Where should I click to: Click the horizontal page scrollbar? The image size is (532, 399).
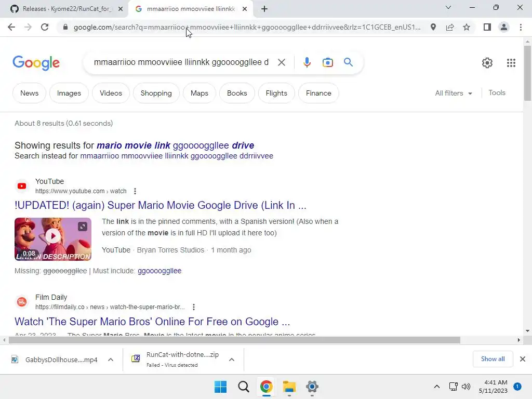tap(234, 340)
